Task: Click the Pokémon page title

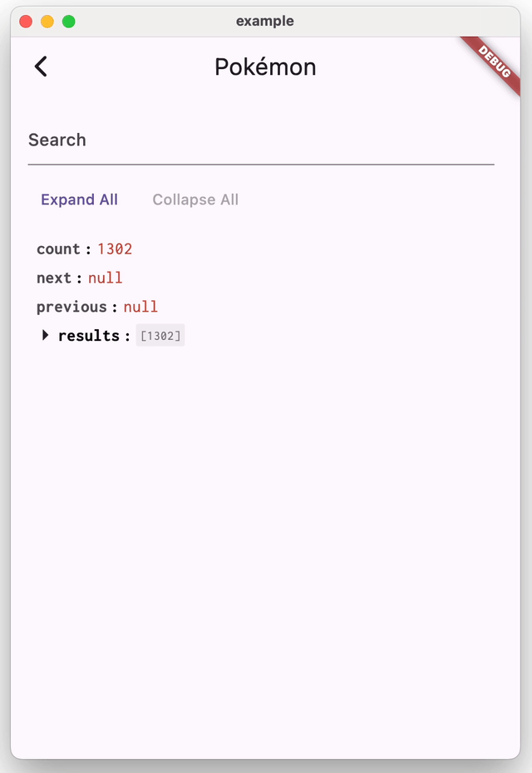Action: (265, 66)
